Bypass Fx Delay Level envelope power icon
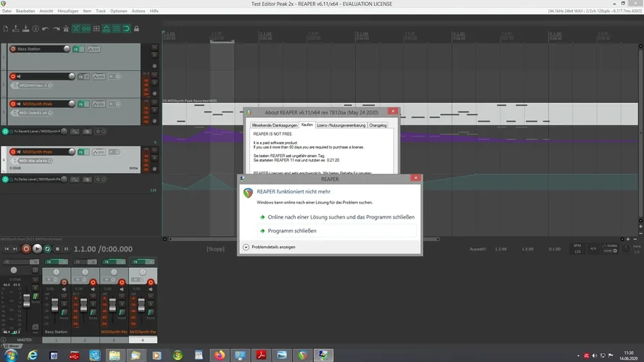This screenshot has height=362, width=644. coord(12,180)
